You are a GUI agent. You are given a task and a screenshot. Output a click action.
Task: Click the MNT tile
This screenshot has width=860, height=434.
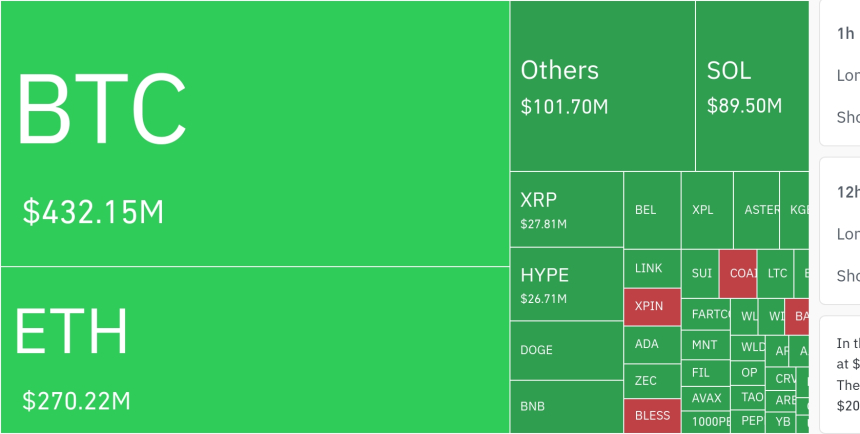(707, 345)
